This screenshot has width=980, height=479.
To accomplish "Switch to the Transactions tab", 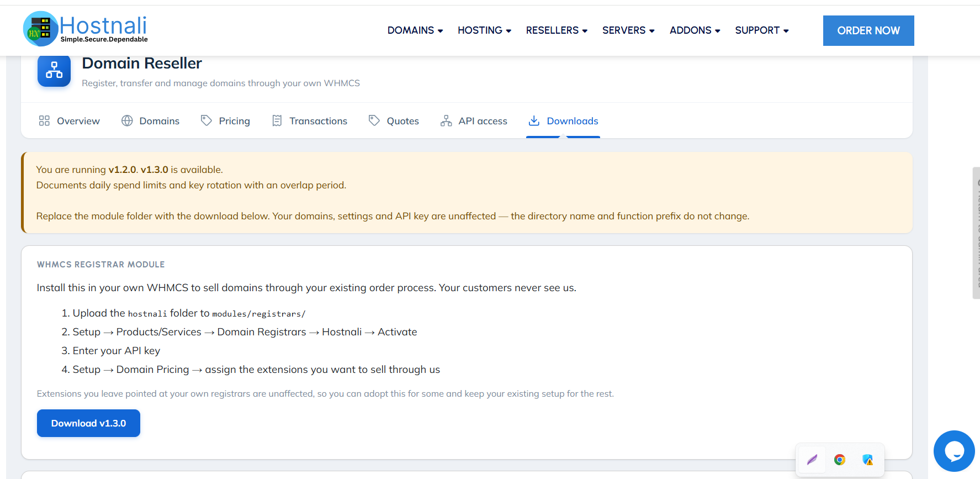I will (310, 121).
